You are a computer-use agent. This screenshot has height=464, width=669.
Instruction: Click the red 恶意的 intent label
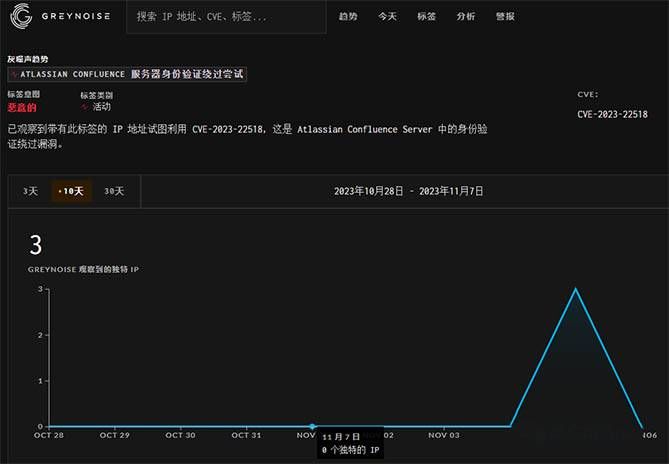coord(22,107)
